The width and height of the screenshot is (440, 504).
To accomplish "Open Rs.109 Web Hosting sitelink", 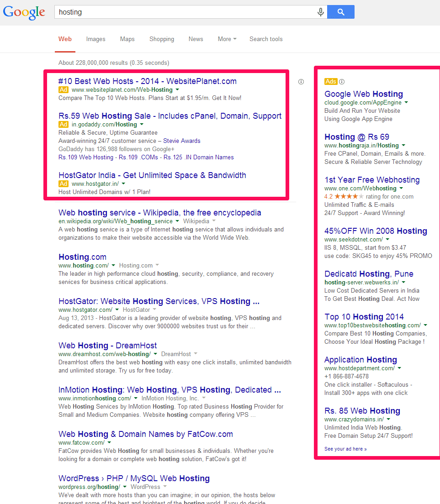I will point(86,157).
